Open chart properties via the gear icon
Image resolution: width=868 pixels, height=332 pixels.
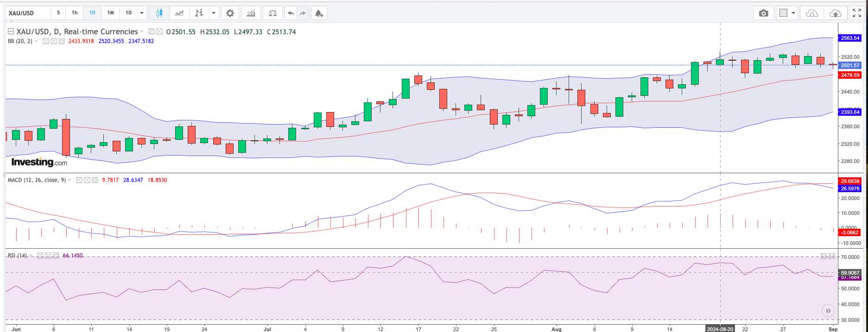click(x=230, y=13)
